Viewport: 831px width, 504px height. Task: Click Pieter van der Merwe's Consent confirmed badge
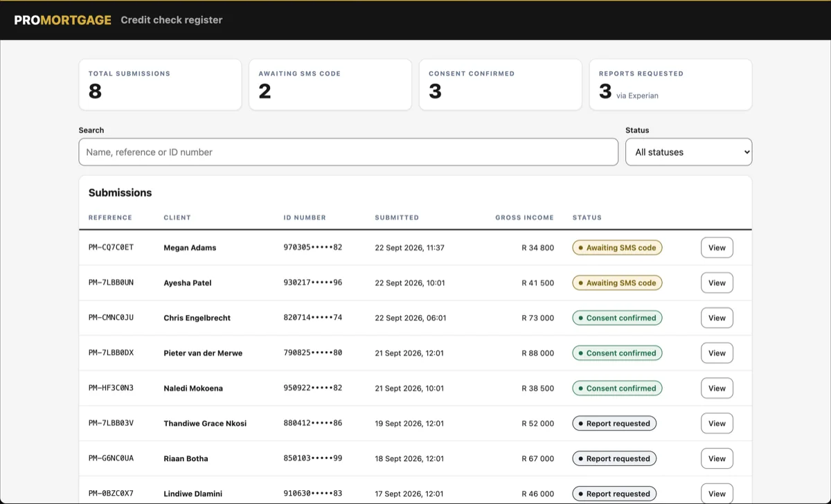(x=617, y=353)
